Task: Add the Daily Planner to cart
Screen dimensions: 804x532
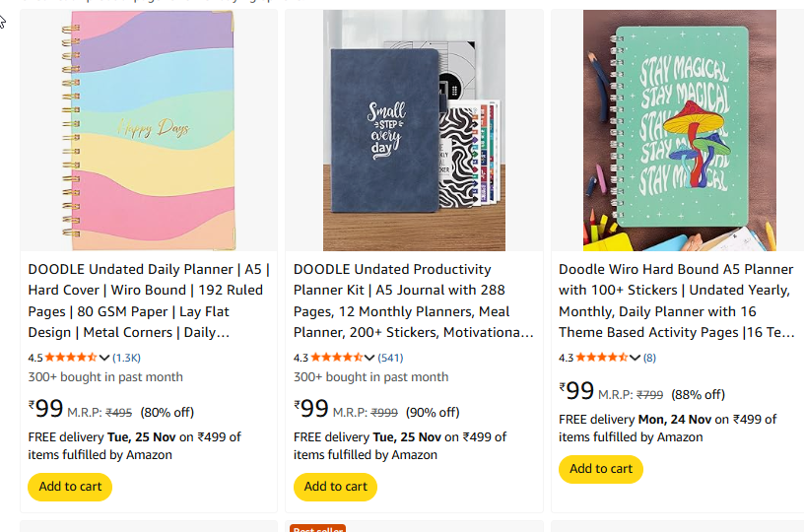Action: (x=70, y=487)
